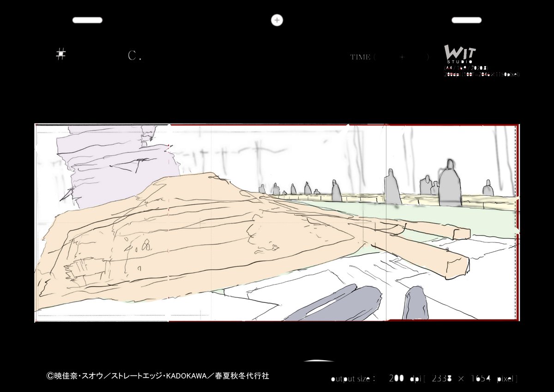Click the layout drawing frame image
This screenshot has height=392, width=554.
[277, 223]
